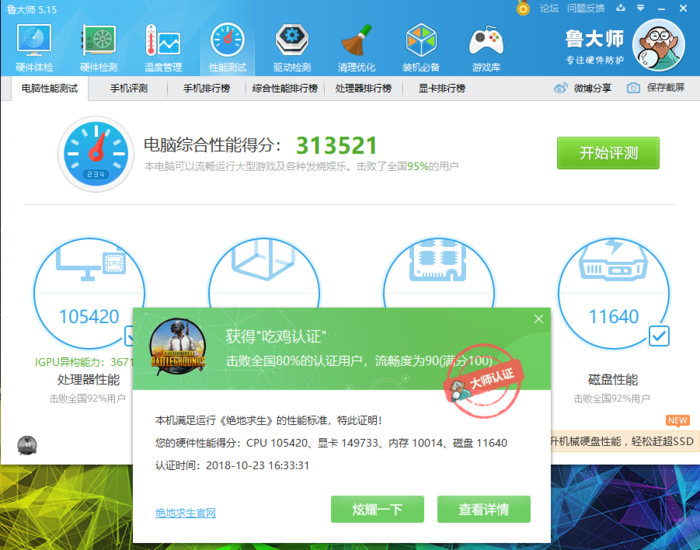The width and height of the screenshot is (700, 550).
Task: Switch to 综合性能排行榜 tab
Action: click(x=285, y=88)
